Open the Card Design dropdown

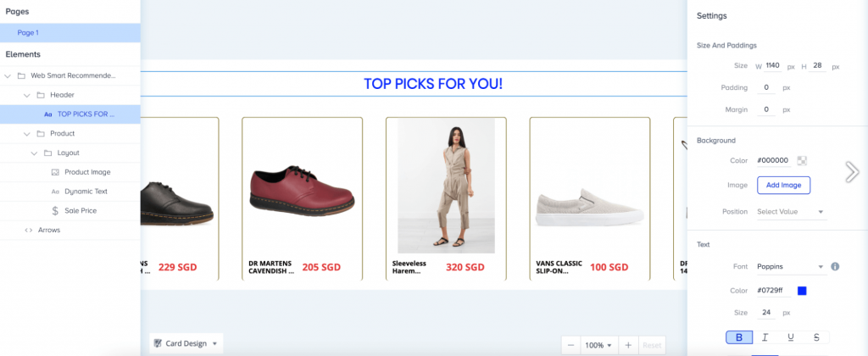click(x=186, y=343)
